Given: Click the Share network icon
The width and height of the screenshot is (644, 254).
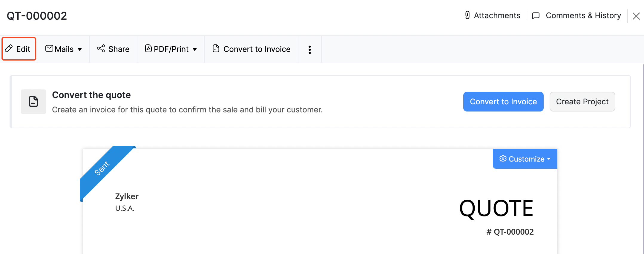Looking at the screenshot, I should tap(101, 49).
